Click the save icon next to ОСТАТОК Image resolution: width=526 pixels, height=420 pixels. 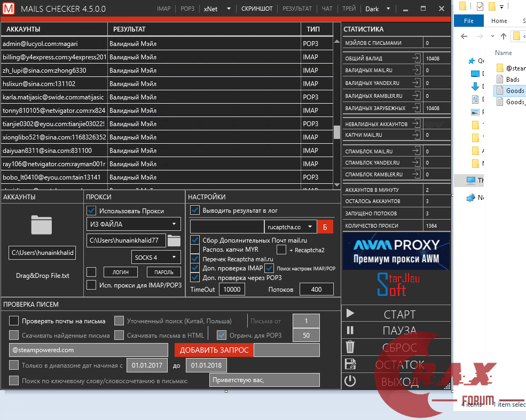(x=351, y=364)
